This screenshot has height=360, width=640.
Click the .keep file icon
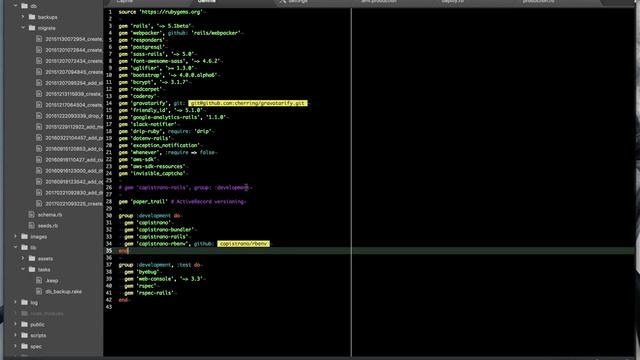(39, 280)
